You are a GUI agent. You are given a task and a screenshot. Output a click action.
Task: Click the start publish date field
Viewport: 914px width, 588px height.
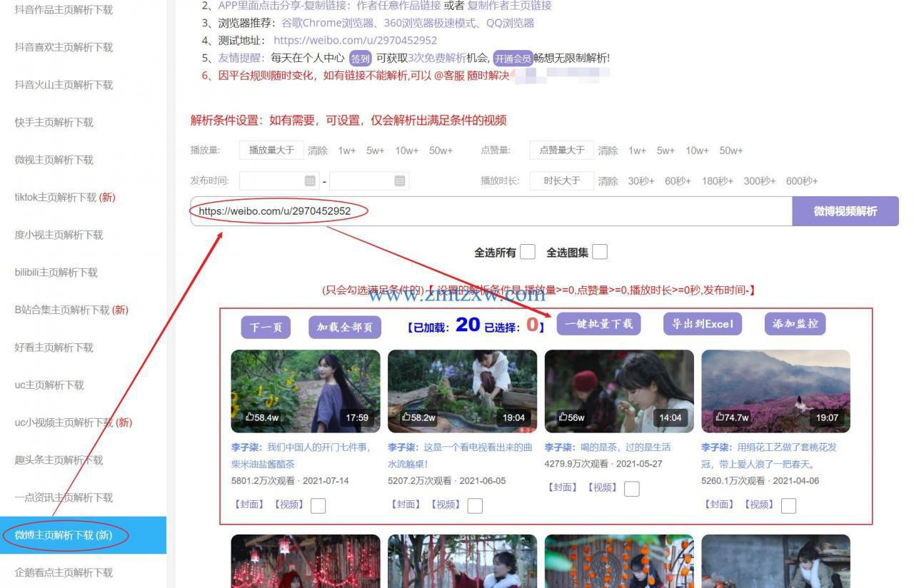[279, 181]
